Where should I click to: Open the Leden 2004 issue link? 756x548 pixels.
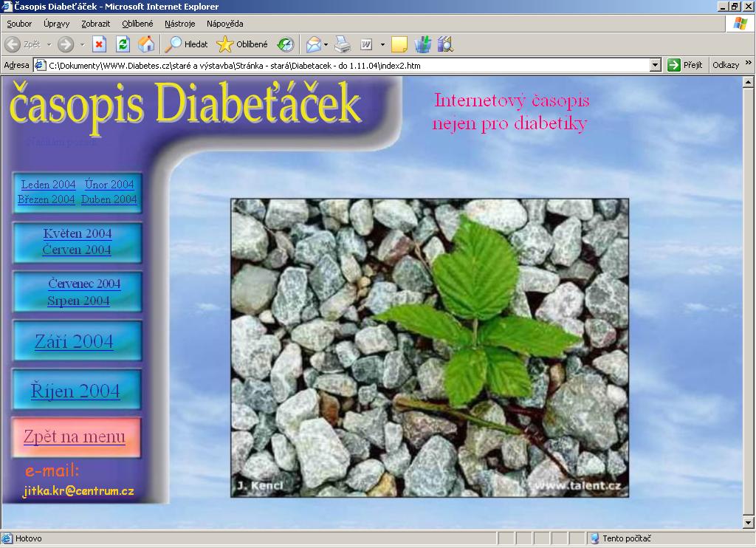point(48,185)
